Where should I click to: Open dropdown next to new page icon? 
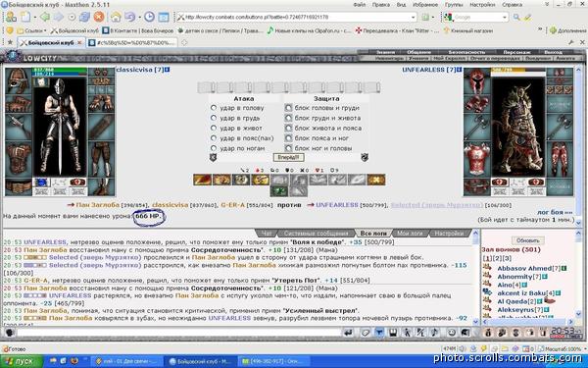pos(35,18)
